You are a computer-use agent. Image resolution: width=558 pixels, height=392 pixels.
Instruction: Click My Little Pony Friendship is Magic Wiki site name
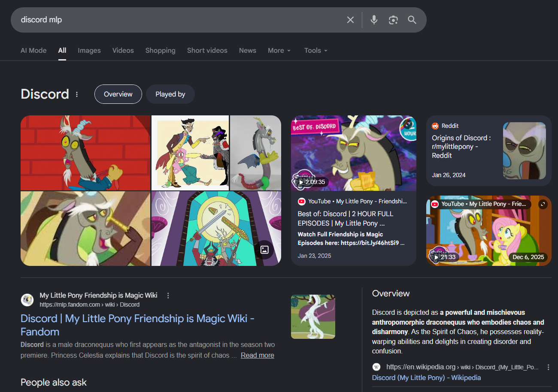click(x=98, y=295)
